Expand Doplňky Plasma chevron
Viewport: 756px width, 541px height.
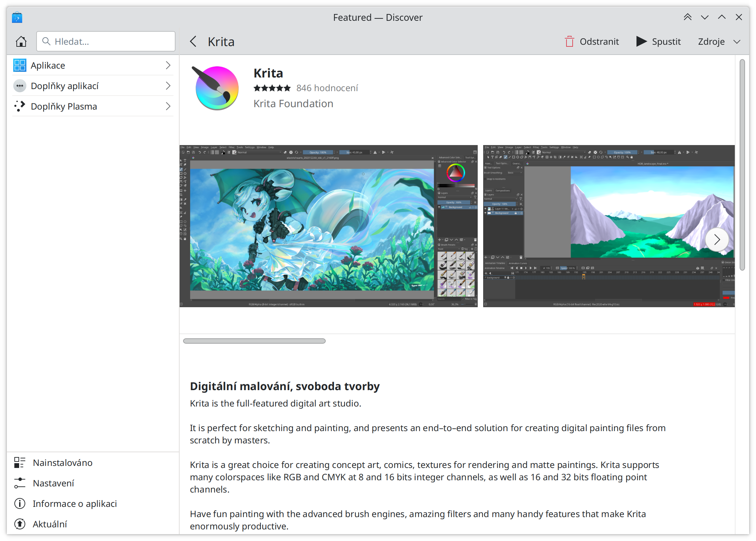click(x=168, y=106)
